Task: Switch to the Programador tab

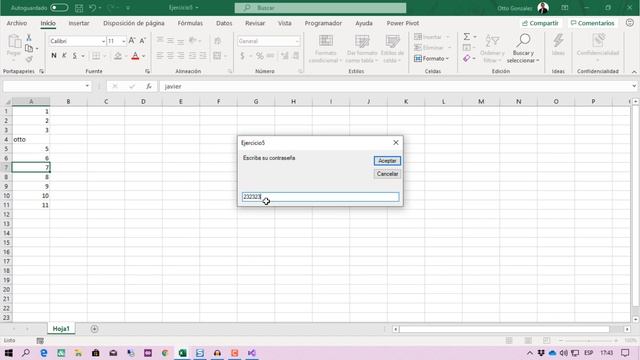Action: (x=323, y=23)
